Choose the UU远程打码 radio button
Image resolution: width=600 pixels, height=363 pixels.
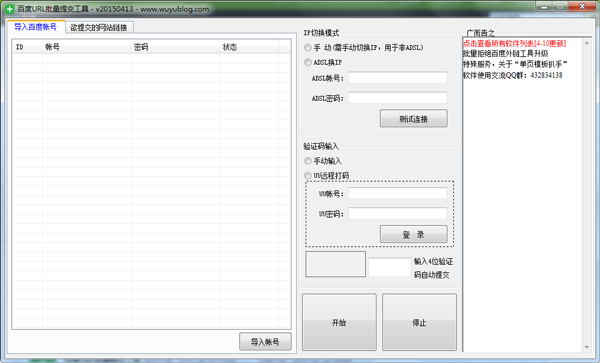coord(308,175)
